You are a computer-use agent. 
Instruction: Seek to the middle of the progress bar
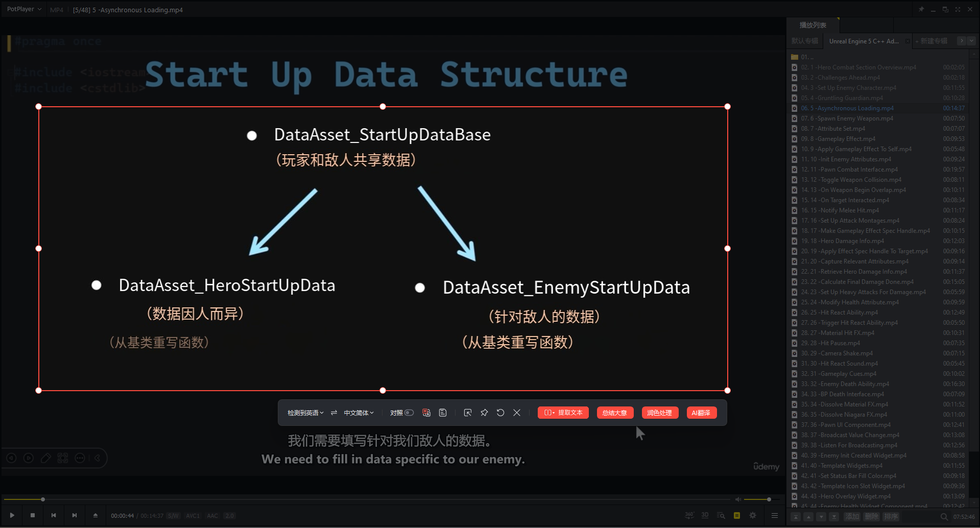click(x=368, y=499)
